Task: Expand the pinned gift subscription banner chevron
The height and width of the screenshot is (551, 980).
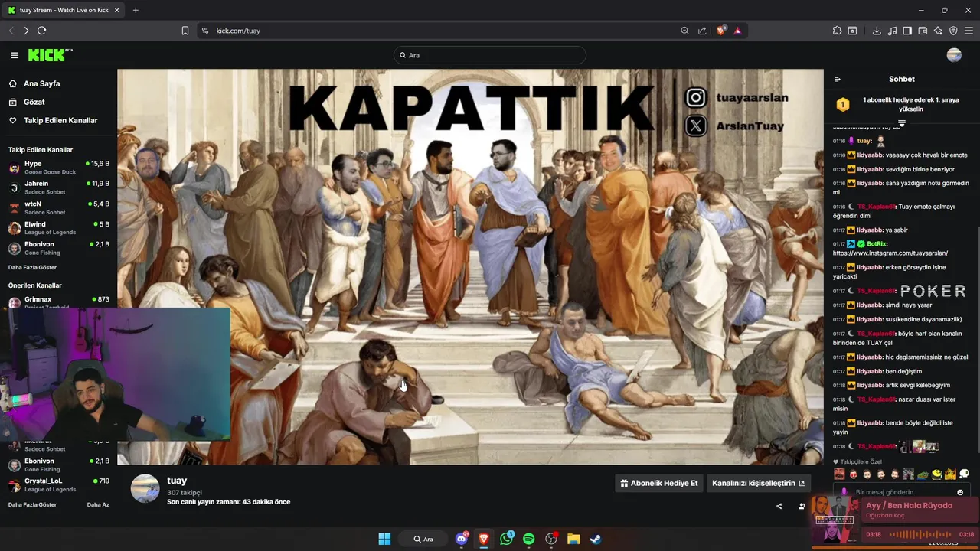Action: [902, 122]
